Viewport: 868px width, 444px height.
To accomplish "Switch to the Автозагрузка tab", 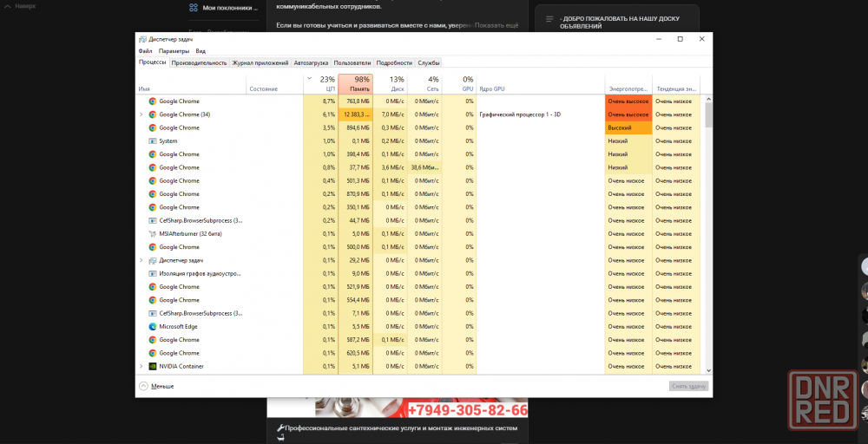I will 311,63.
